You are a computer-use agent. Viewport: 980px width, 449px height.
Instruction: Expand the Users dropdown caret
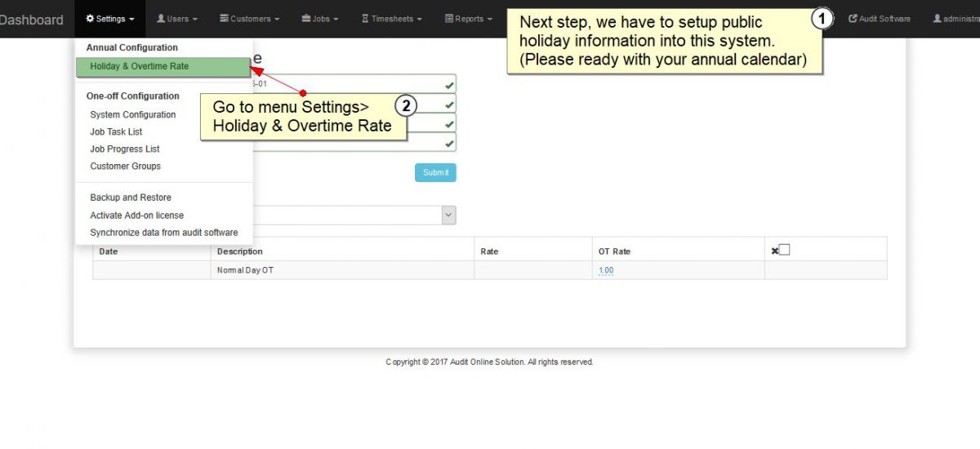tap(195, 20)
